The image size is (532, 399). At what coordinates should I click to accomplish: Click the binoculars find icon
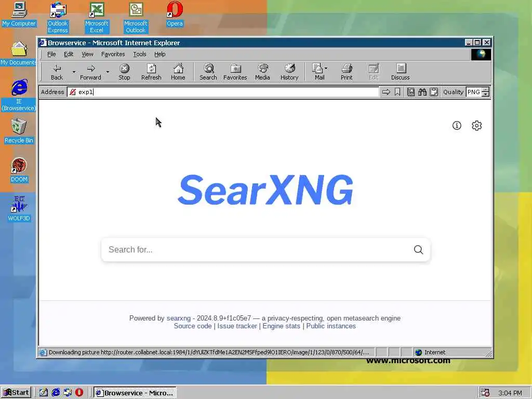pyautogui.click(x=422, y=92)
